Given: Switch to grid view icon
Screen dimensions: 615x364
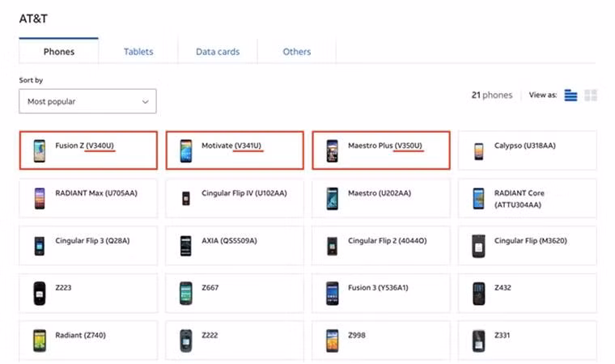Looking at the screenshot, I should [x=591, y=95].
